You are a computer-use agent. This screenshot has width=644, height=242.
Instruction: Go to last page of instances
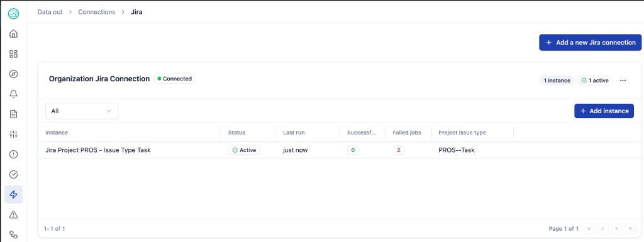pos(630,228)
